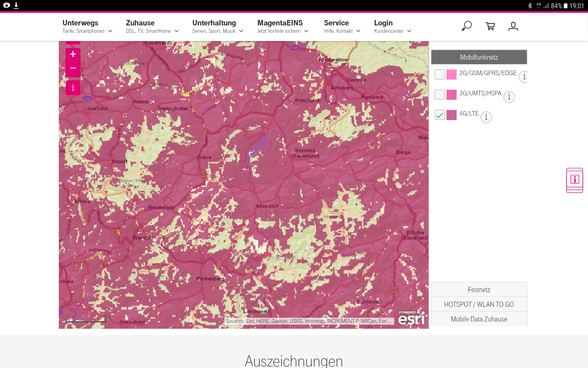This screenshot has height=368, width=588.
Task: Click Allendorf label on the map
Action: tap(267, 206)
